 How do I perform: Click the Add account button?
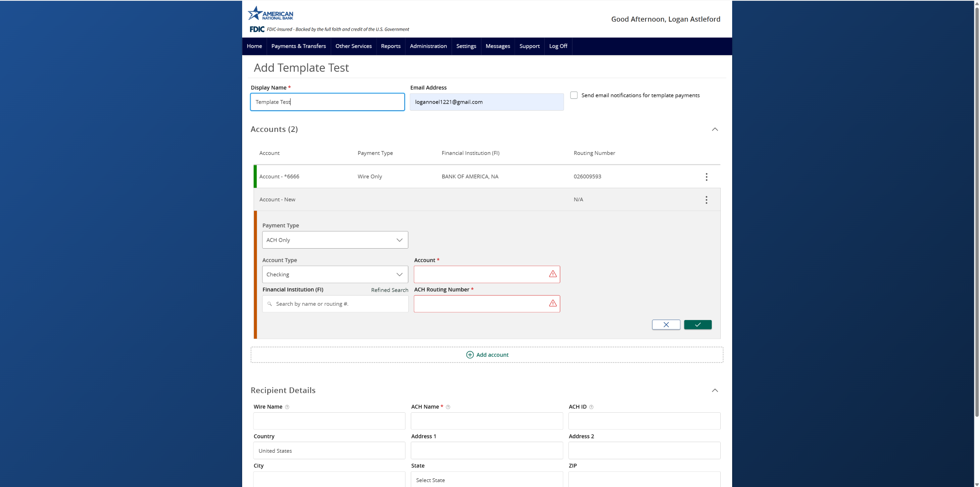(x=487, y=354)
